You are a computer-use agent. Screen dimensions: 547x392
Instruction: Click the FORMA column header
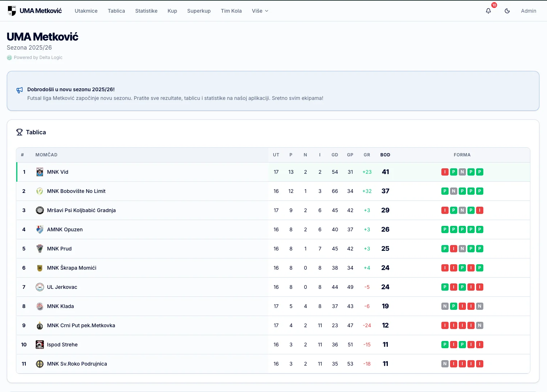click(462, 155)
